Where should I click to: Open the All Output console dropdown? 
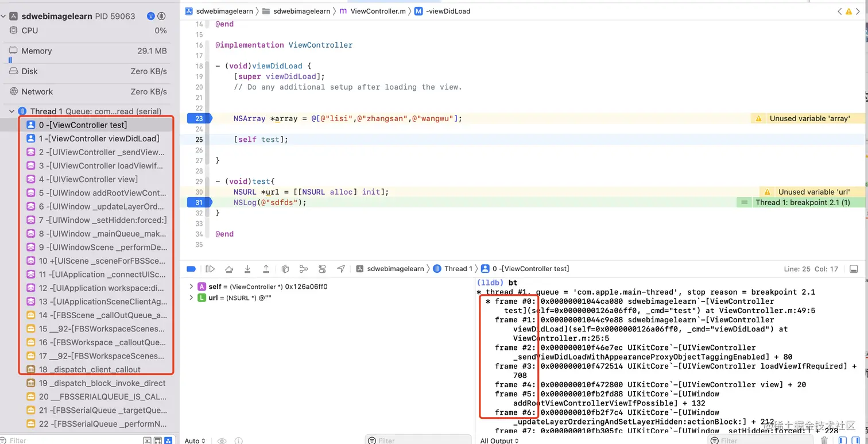point(499,441)
